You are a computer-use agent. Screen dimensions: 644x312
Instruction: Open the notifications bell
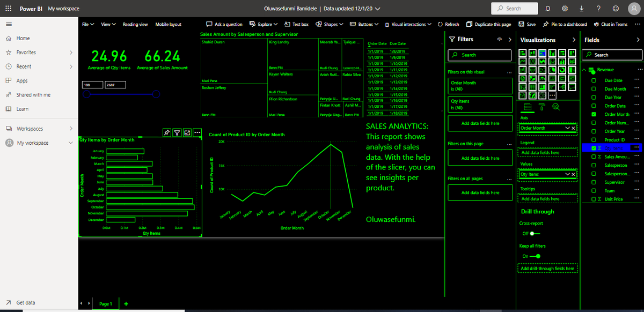[548, 9]
